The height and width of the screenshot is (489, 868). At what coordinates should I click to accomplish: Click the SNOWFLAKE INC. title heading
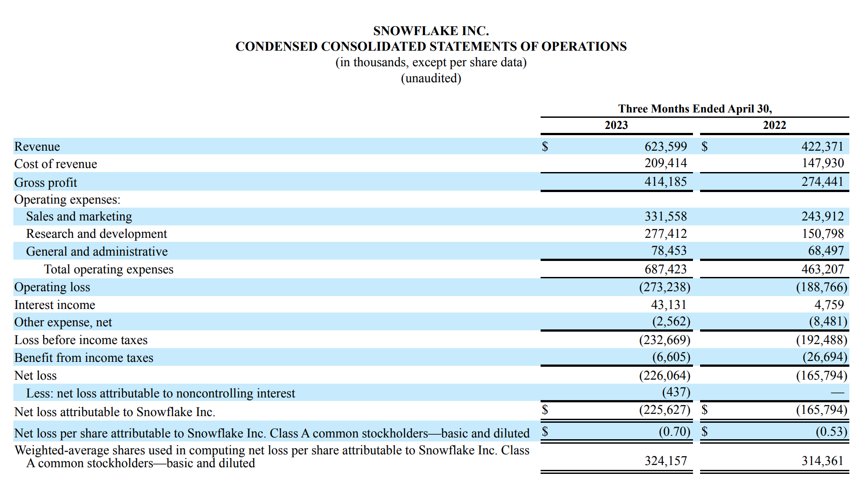tap(431, 31)
